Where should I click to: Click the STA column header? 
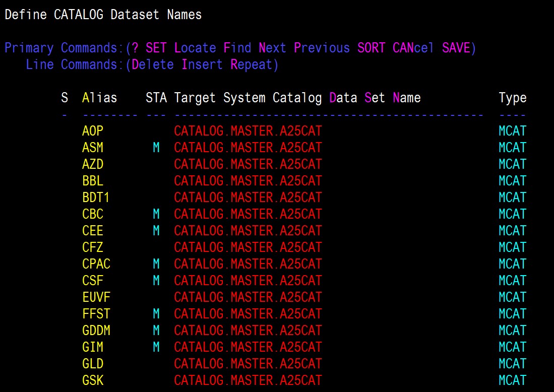click(156, 98)
